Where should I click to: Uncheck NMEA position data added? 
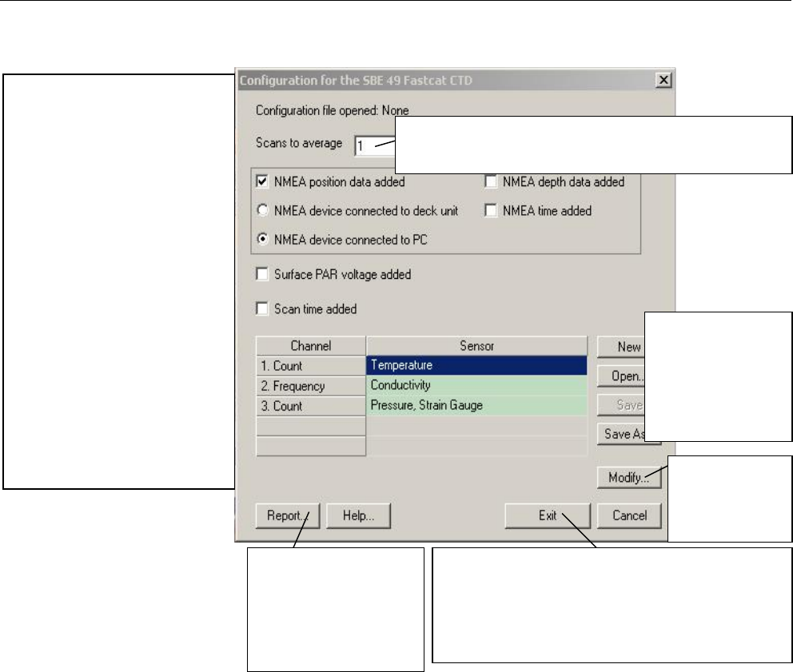pos(262,181)
